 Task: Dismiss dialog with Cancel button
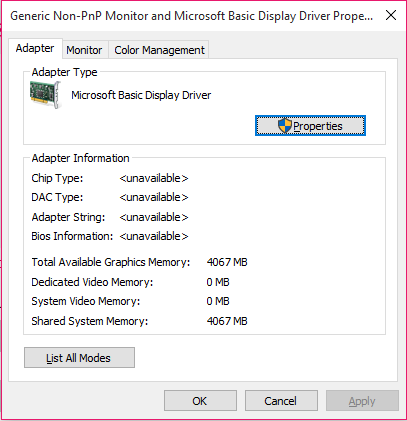point(281,401)
